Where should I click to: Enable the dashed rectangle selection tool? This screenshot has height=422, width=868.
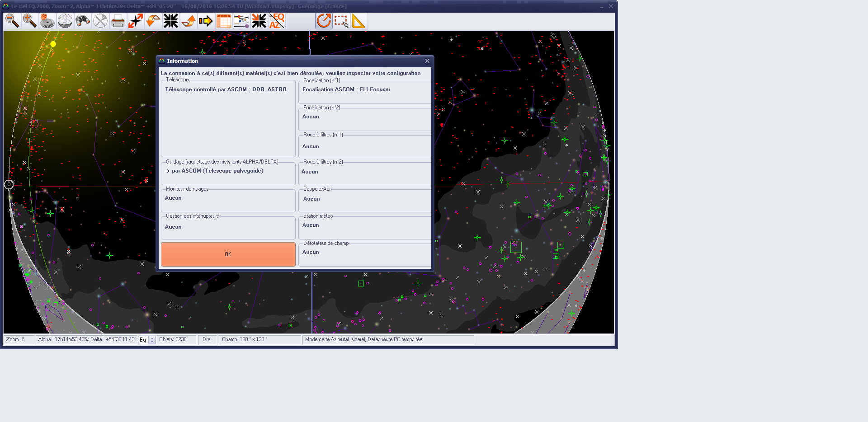(341, 21)
